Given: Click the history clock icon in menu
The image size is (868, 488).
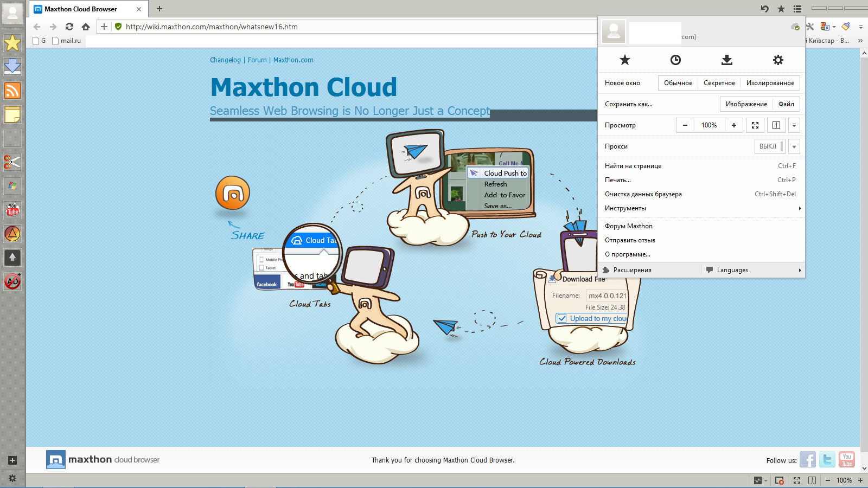Looking at the screenshot, I should (675, 60).
